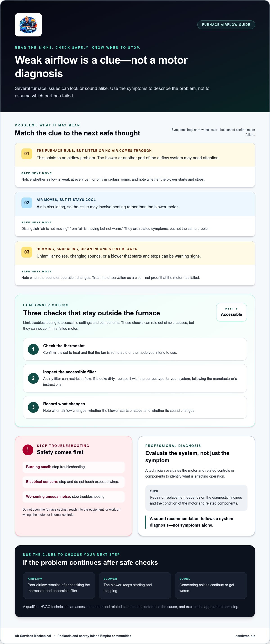
Task: Select the Burning smell warning row
Action: tap(74, 467)
